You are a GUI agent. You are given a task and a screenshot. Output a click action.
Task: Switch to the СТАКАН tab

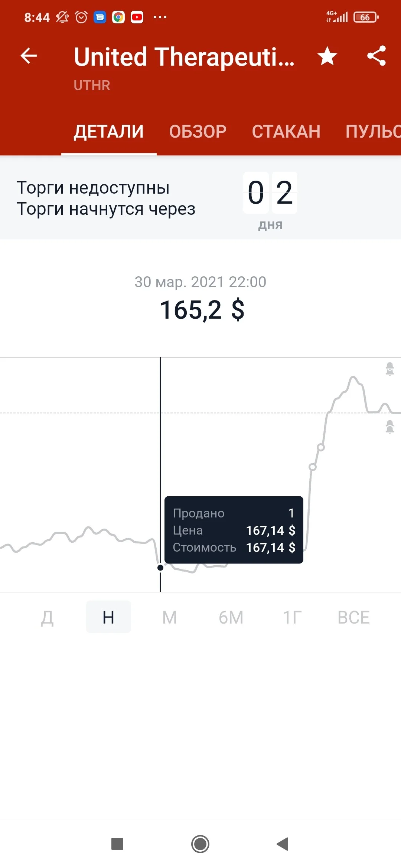coord(286,132)
